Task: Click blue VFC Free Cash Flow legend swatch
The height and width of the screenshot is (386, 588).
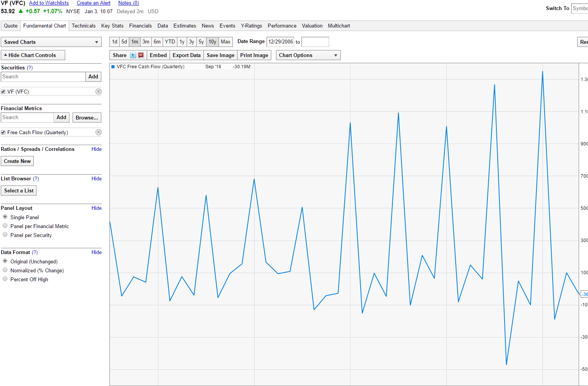Action: [113, 67]
